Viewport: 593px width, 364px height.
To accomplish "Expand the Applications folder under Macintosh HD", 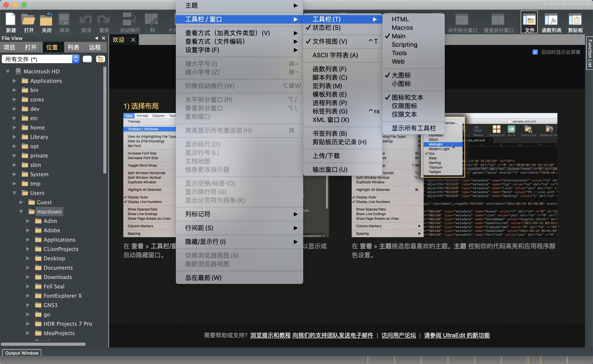I will click(14, 81).
